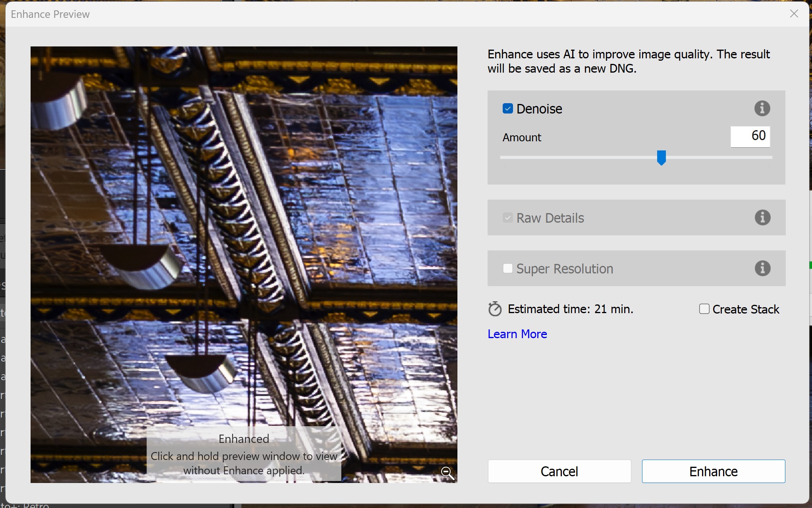The width and height of the screenshot is (812, 508).
Task: Toggle the Raw Details checkbox
Action: point(508,218)
